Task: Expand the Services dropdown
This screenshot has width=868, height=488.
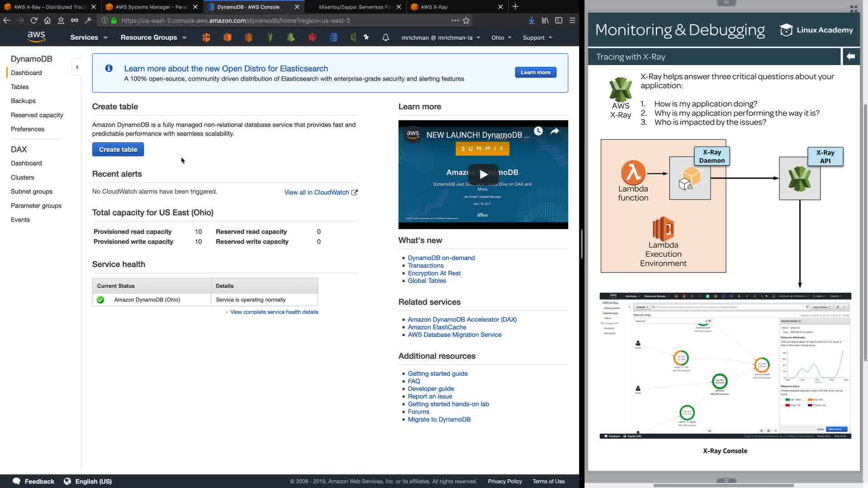Action: [x=89, y=38]
